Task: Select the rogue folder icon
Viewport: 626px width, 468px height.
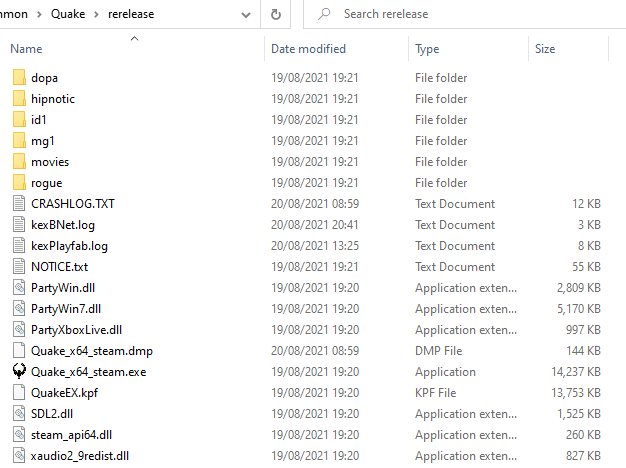Action: 19,183
